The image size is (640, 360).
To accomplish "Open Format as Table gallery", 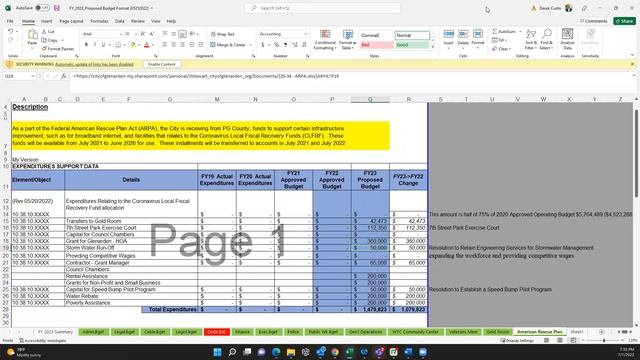I will point(348,40).
